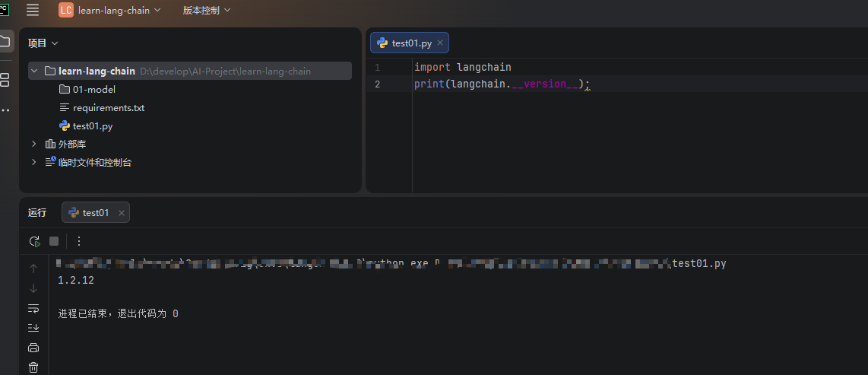Click the LC project badge icon

coord(66,10)
